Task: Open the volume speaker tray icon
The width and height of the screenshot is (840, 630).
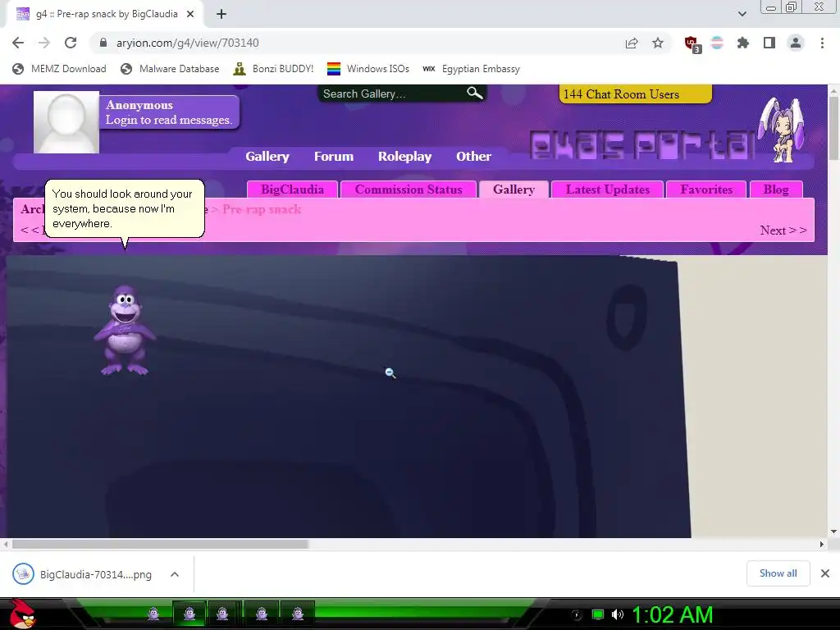Action: tap(618, 614)
